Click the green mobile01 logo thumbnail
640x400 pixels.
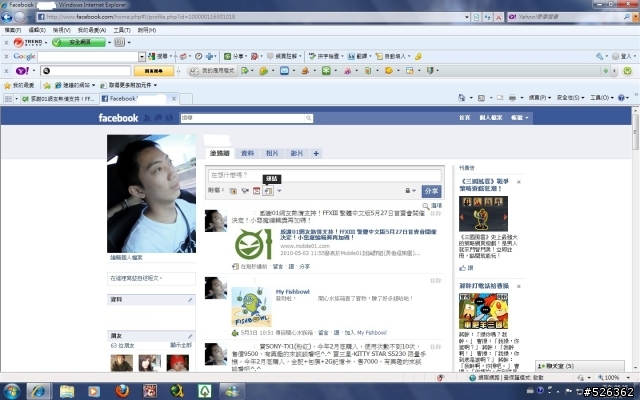(x=253, y=244)
